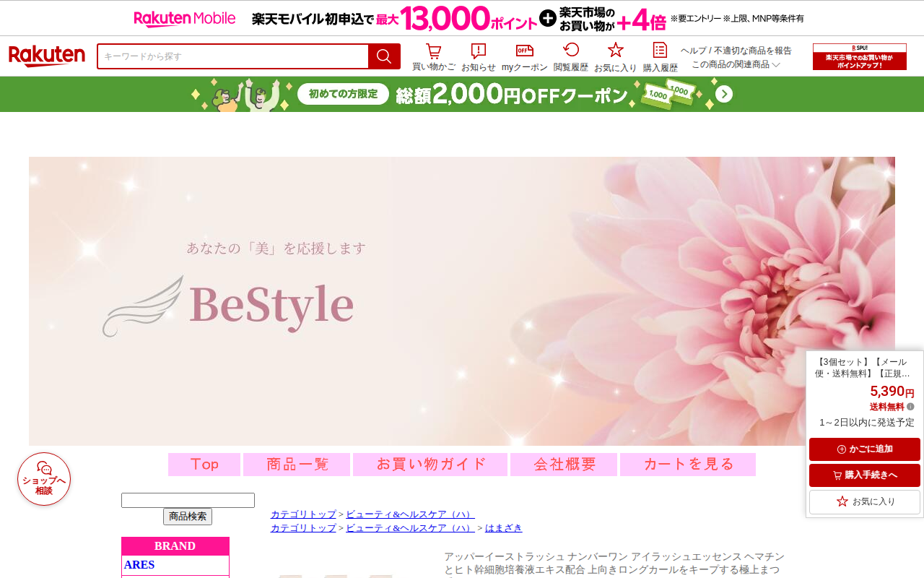This screenshot has height=578, width=924.
Task: Click the Rakuten keyword search field
Action: (233, 56)
